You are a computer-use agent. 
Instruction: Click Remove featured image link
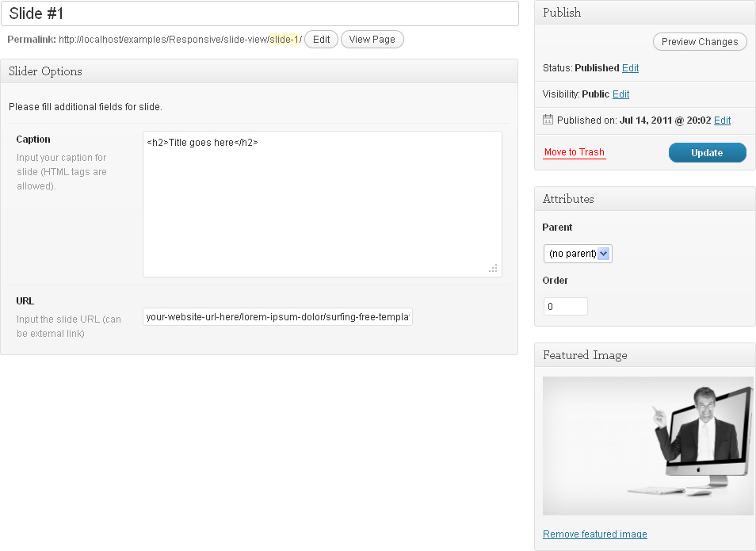pyautogui.click(x=594, y=534)
